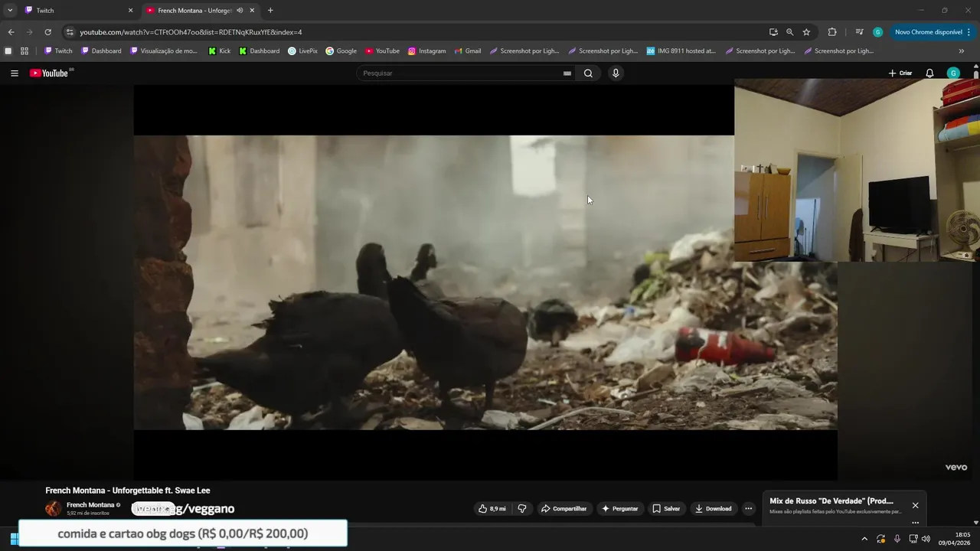Click the French Montana channel avatar
The height and width of the screenshot is (551, 980).
click(54, 509)
